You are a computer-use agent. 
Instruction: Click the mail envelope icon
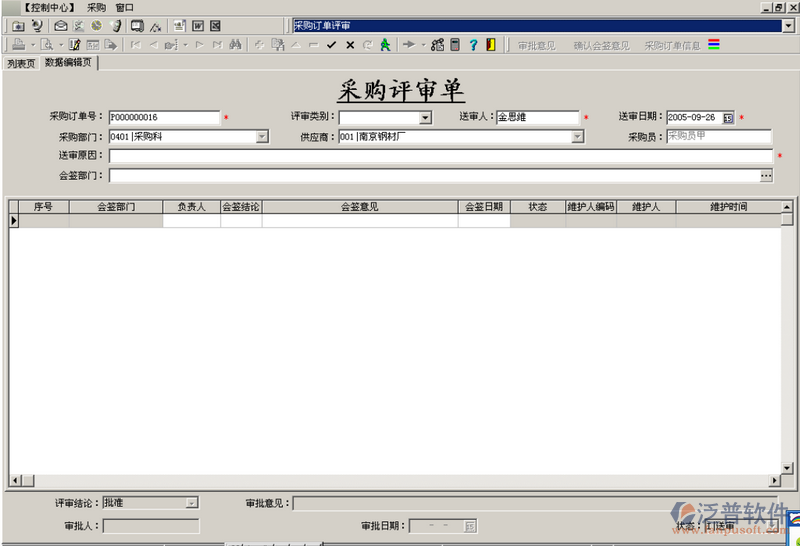pos(60,25)
